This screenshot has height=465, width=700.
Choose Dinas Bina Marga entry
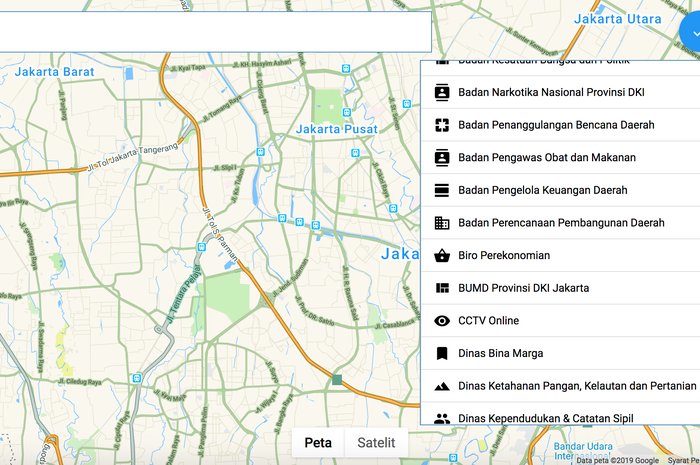coord(560,353)
